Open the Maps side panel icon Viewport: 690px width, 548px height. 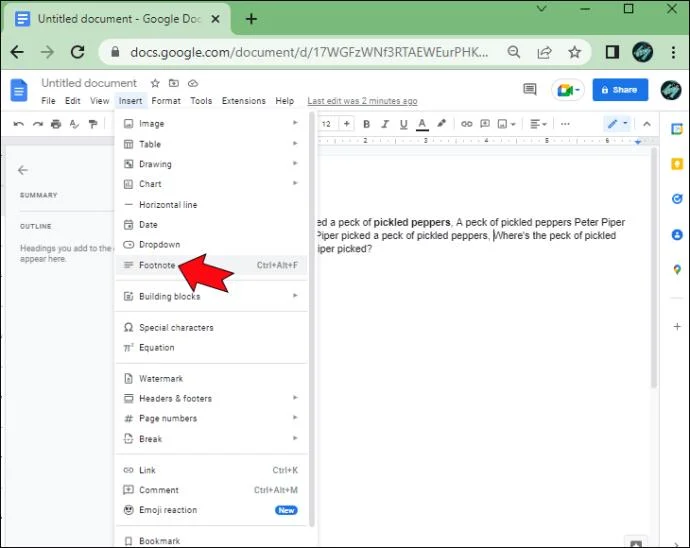[677, 269]
